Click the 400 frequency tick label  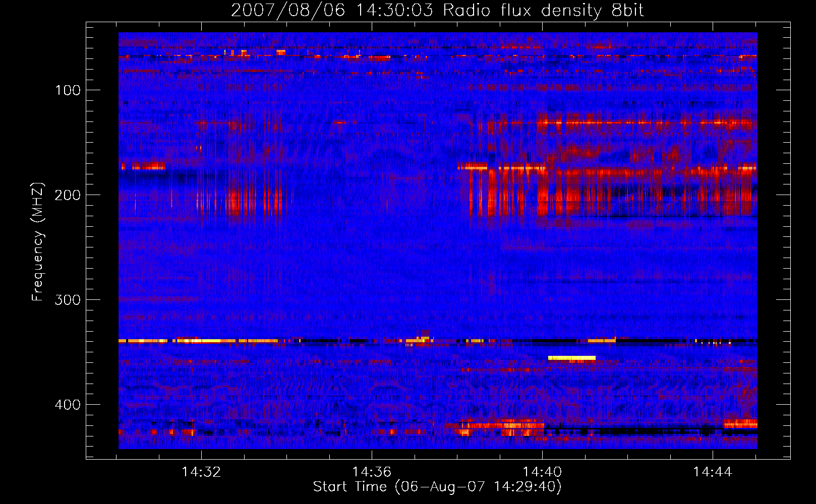tap(68, 405)
